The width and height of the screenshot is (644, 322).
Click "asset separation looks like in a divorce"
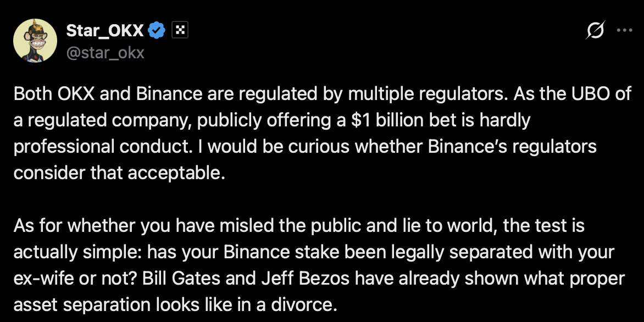pyautogui.click(x=175, y=304)
